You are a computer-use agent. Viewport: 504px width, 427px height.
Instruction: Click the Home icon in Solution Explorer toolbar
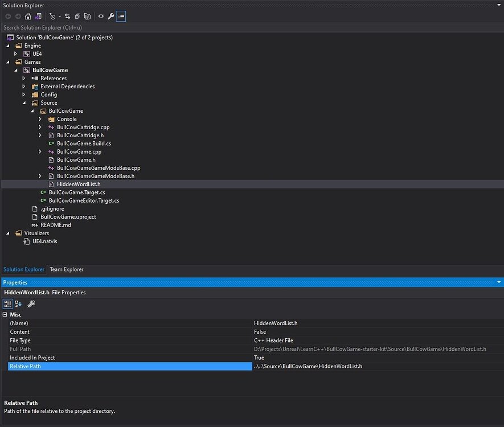27,17
